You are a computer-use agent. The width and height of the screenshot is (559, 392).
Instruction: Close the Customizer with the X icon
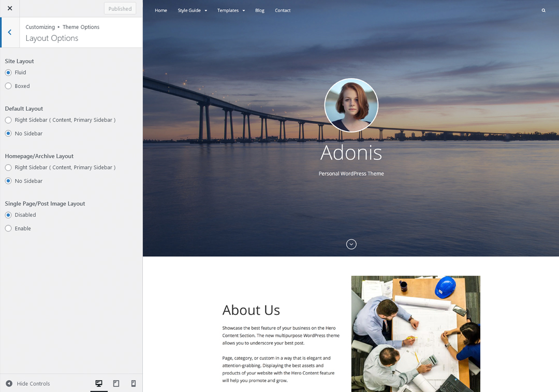pos(10,8)
